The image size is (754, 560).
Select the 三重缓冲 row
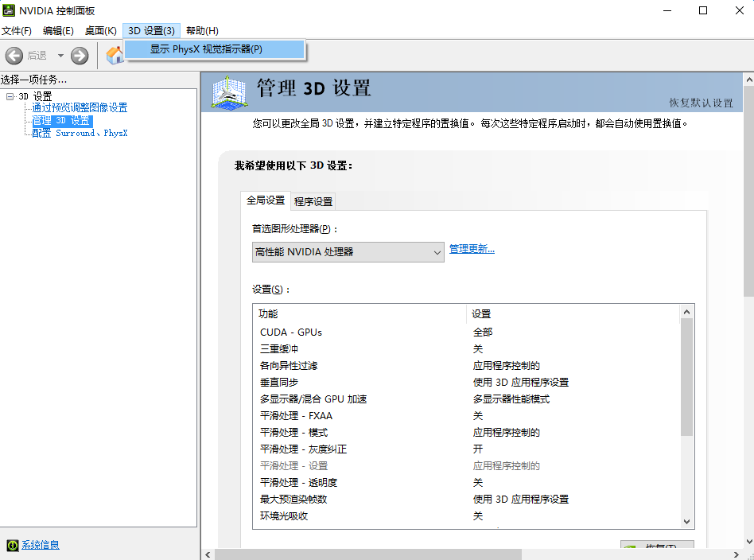point(466,348)
